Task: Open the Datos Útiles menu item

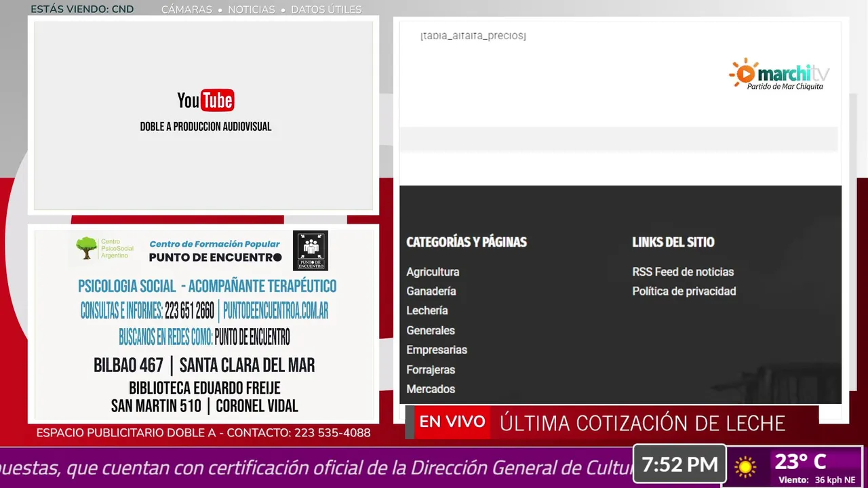Action: click(326, 9)
